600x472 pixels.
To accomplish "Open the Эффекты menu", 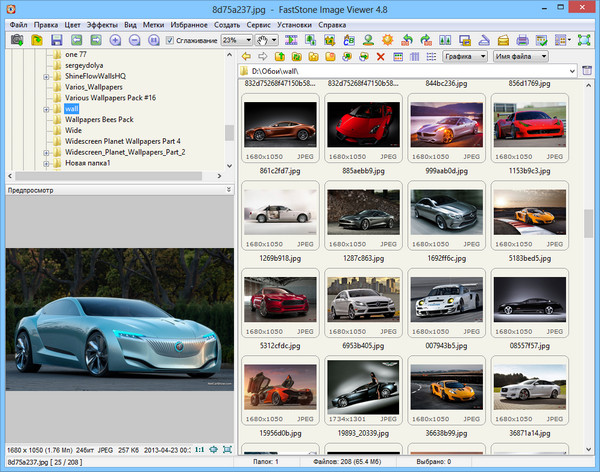I will pyautogui.click(x=101, y=23).
